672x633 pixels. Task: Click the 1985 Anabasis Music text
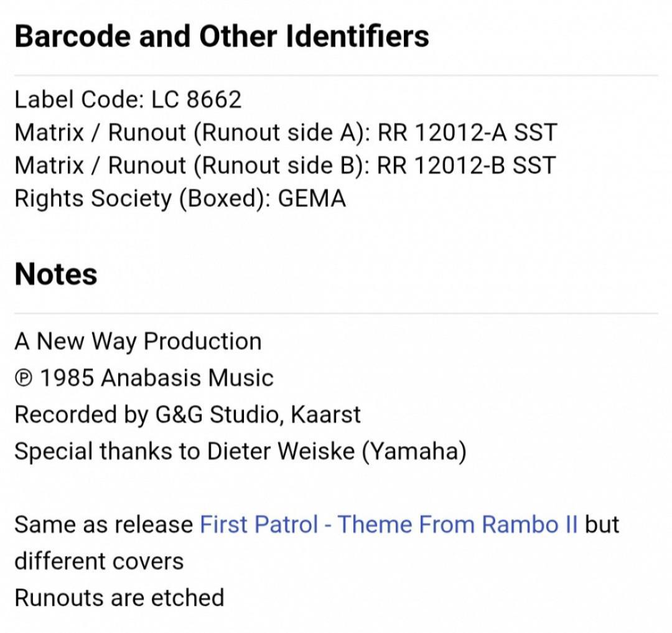coord(156,378)
